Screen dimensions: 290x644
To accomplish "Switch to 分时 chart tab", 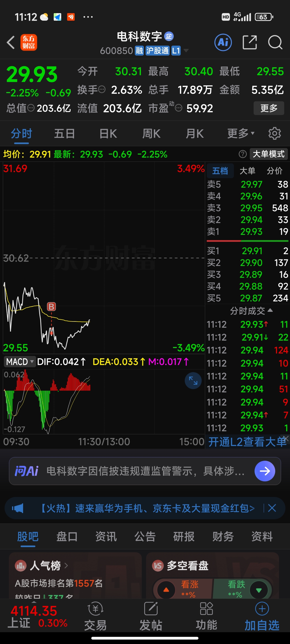I will 21,133.
